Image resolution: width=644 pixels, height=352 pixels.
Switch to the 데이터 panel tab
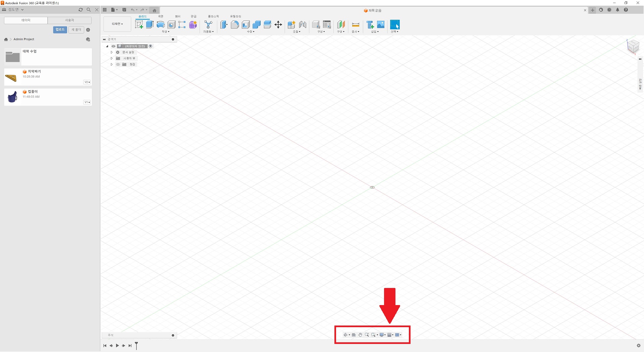click(26, 20)
